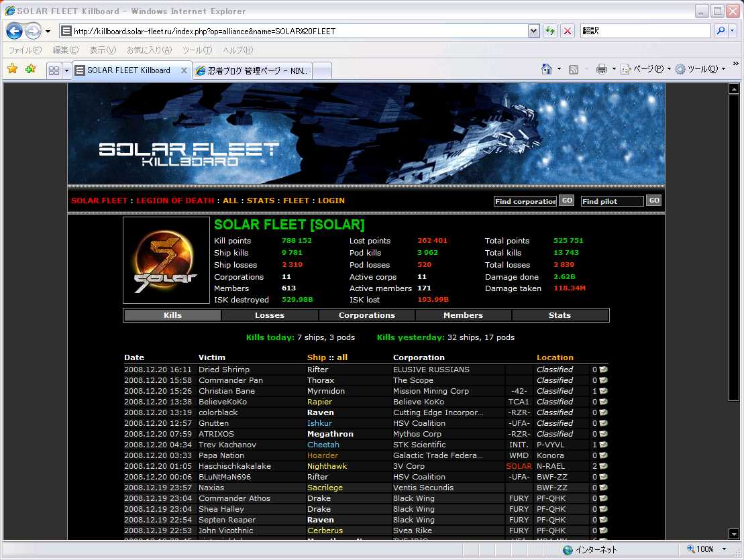The width and height of the screenshot is (744, 560).
Task: Select the Losses tab
Action: [270, 315]
